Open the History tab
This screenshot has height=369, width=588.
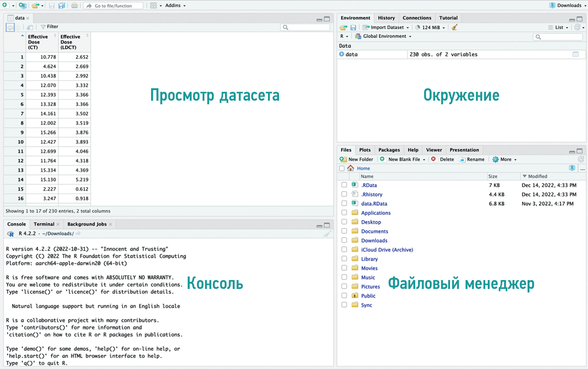[386, 18]
